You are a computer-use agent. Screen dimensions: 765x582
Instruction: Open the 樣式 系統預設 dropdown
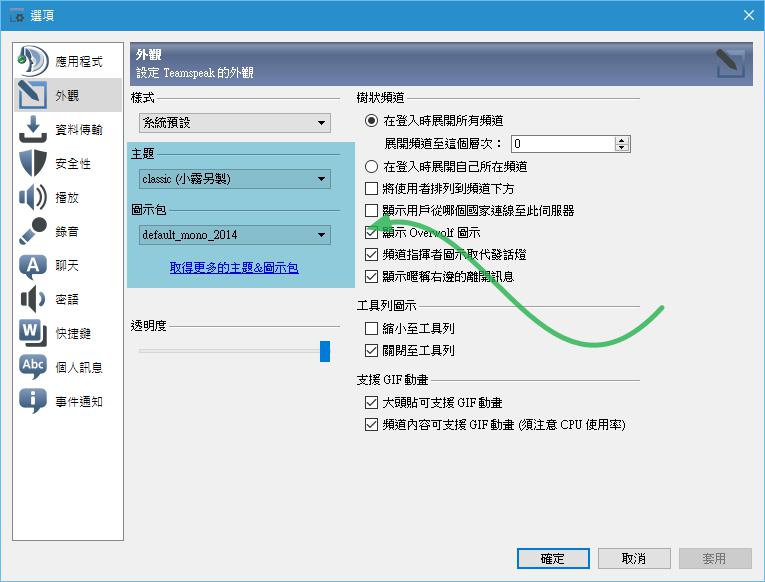click(235, 123)
